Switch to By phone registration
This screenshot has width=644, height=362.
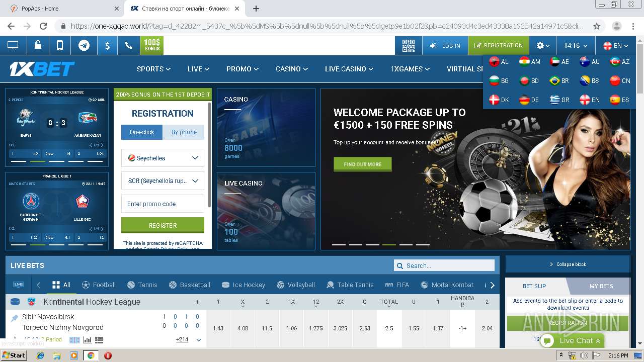(x=184, y=132)
